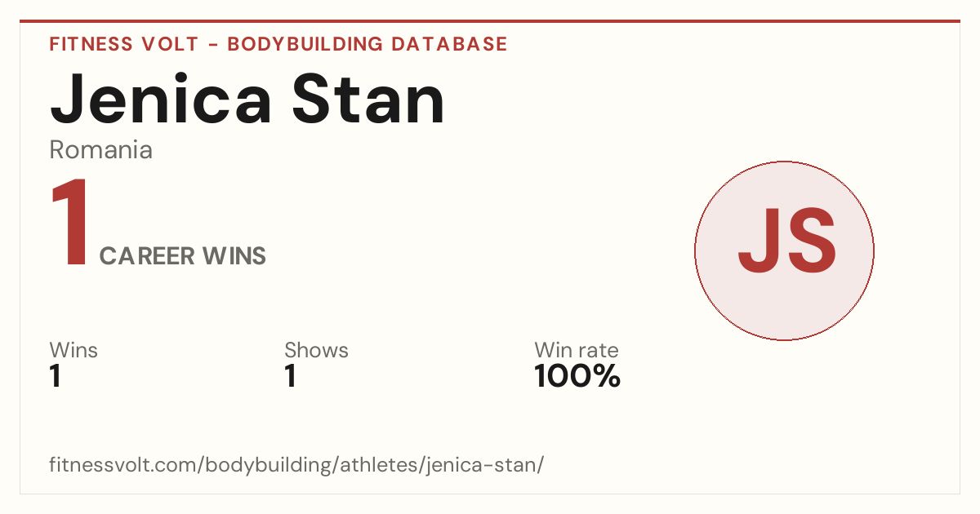The image size is (980, 514).
Task: Click the word Stan in the title
Action: [369, 100]
